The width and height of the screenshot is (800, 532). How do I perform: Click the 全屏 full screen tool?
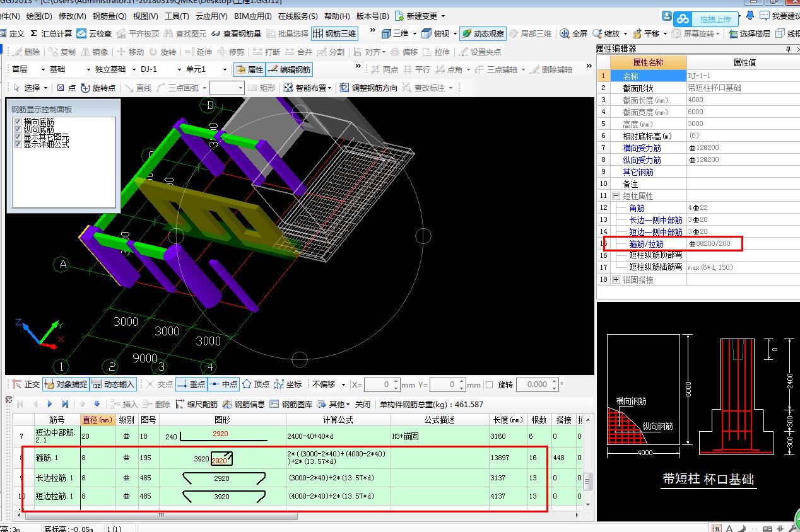(574, 33)
